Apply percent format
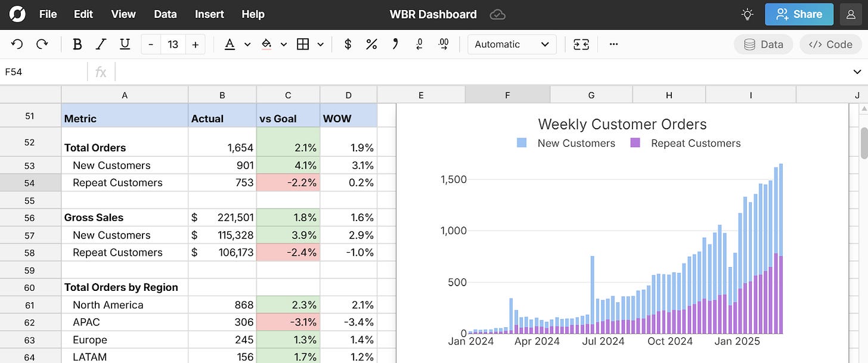 pyautogui.click(x=371, y=44)
